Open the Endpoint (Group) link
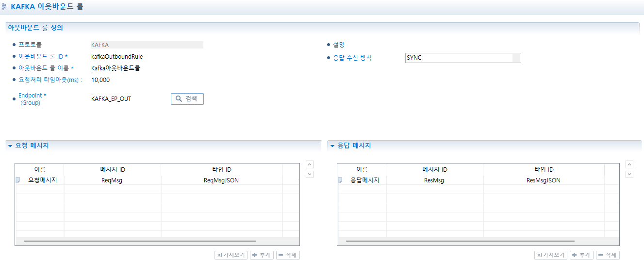Image resolution: width=644 pixels, height=260 pixels. pos(32,96)
